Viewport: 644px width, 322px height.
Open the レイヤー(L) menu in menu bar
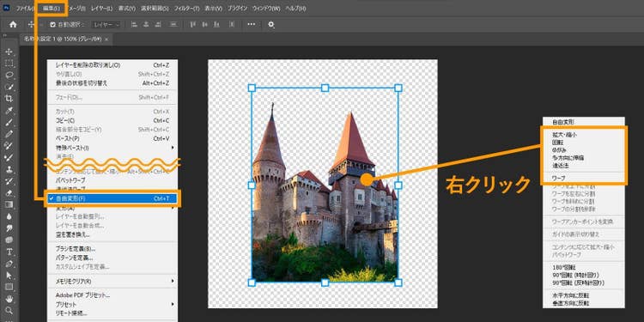(x=103, y=9)
